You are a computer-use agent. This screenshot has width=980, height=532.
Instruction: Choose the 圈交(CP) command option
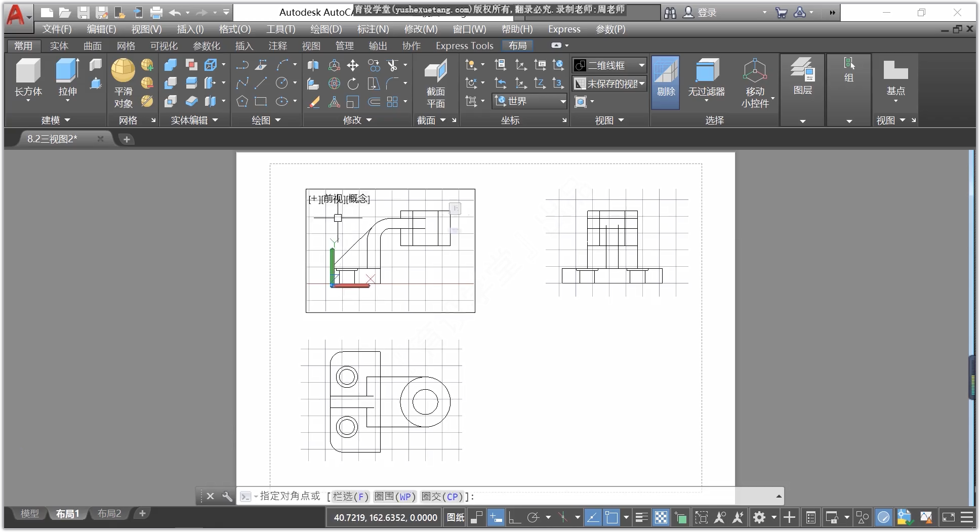442,497
